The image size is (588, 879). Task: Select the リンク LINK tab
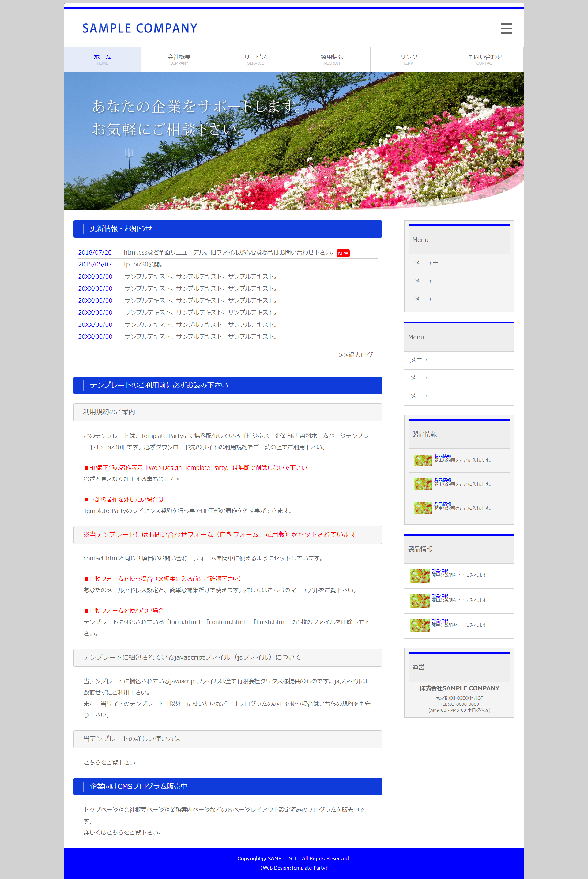[x=408, y=59]
